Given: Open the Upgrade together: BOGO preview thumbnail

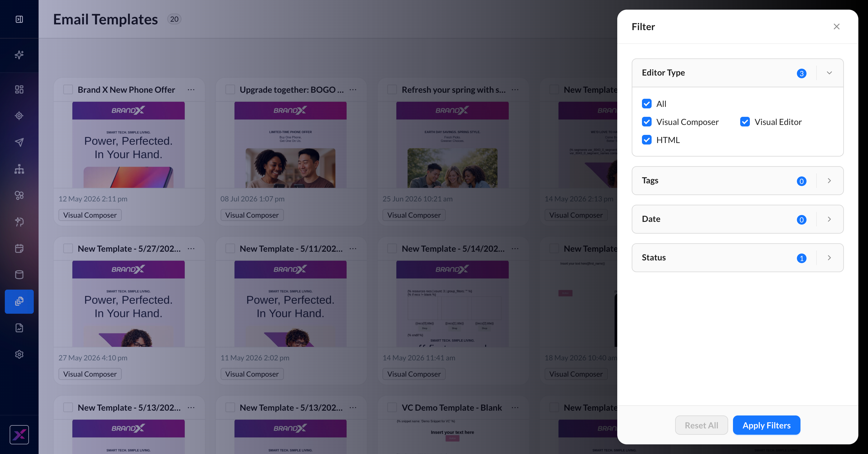Looking at the screenshot, I should [291, 145].
